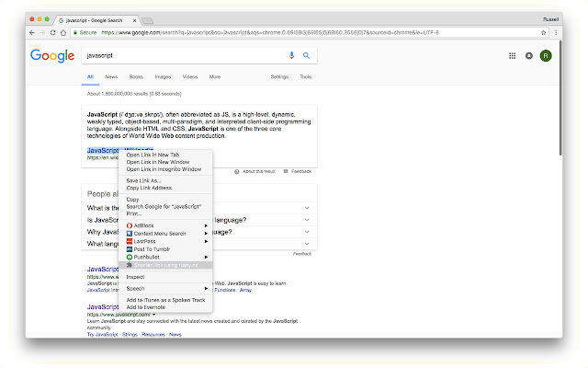Click the URL address bar

310,33
